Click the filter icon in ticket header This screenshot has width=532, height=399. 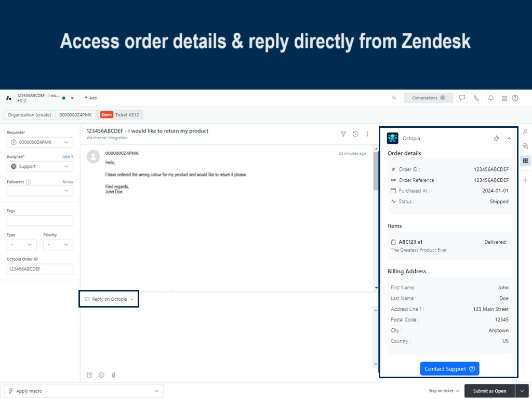click(343, 134)
